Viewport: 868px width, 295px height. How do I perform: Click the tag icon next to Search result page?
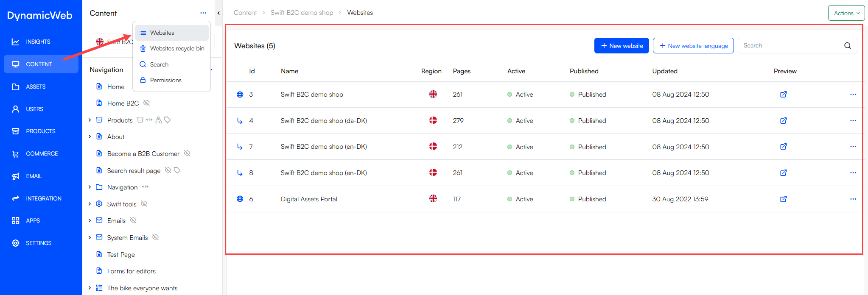click(177, 170)
